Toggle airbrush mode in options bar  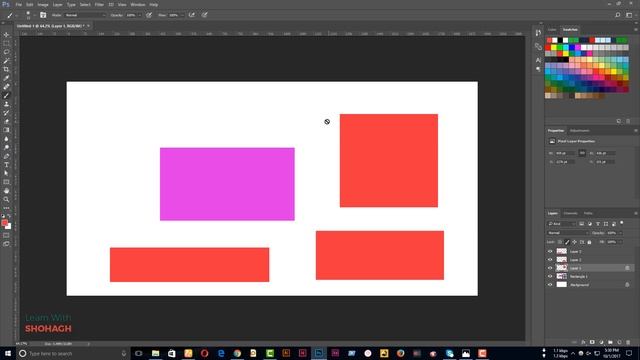[x=191, y=15]
